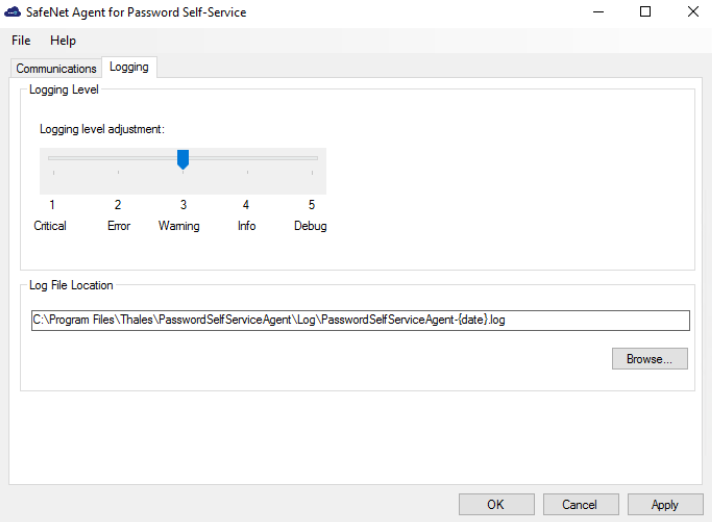Click the log file path text field
712x522 pixels.
pos(360,320)
